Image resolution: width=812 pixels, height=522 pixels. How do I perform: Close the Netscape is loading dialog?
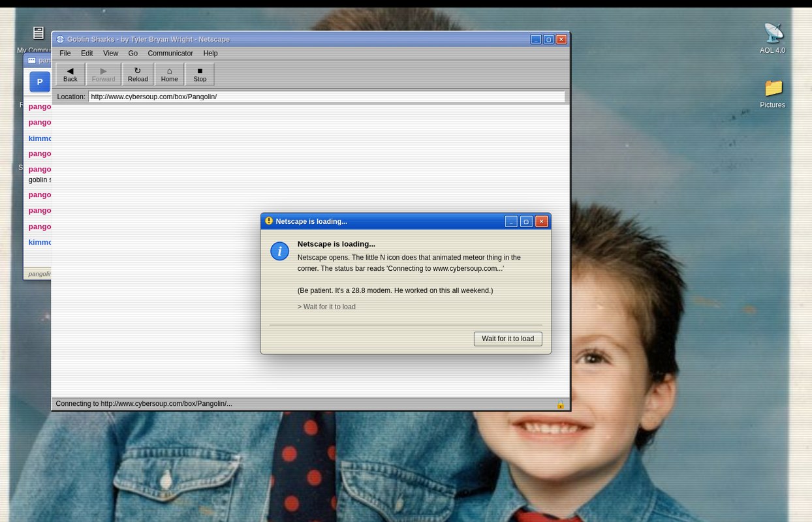541,222
